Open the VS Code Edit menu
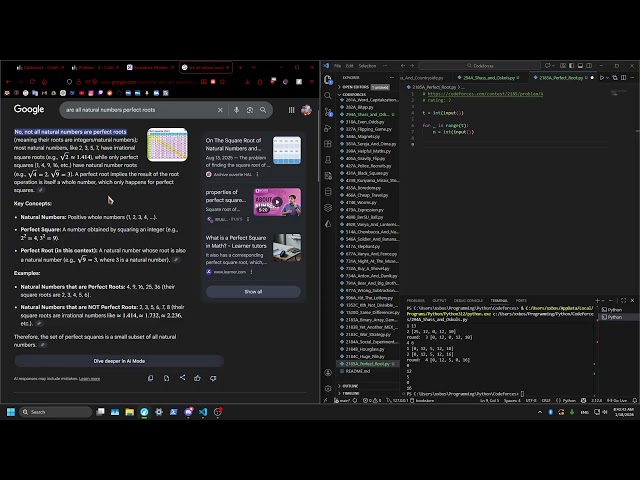The height and width of the screenshot is (480, 640). (x=349, y=66)
